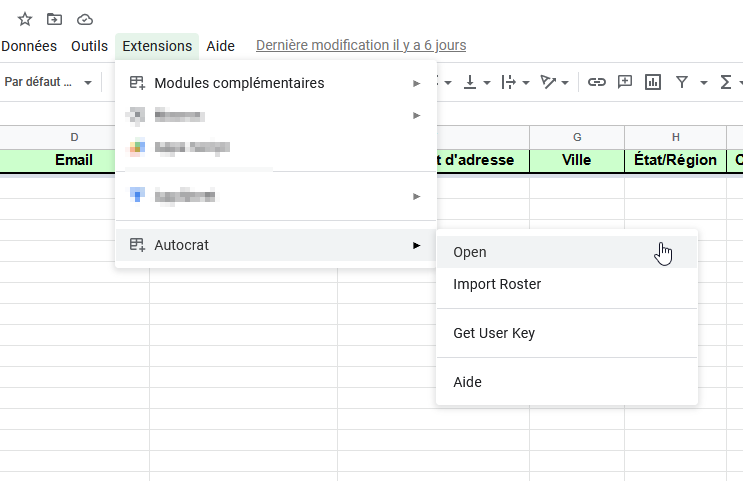Select Open in Autocrat submenu
The width and height of the screenshot is (743, 481).
[x=470, y=252]
